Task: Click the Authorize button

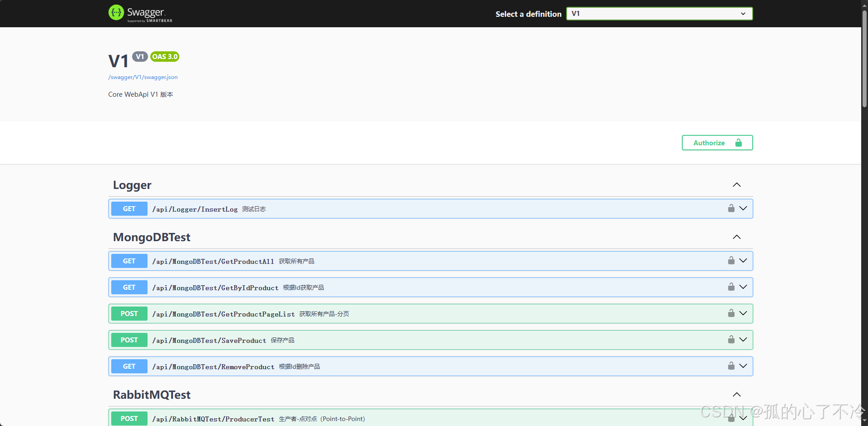Action: pyautogui.click(x=717, y=143)
